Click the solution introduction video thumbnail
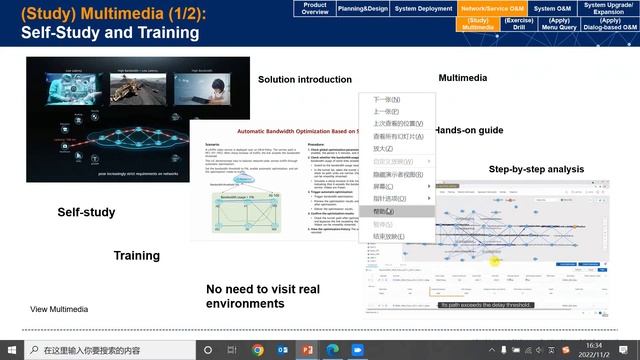This screenshot has width=640, height=360. tap(138, 119)
